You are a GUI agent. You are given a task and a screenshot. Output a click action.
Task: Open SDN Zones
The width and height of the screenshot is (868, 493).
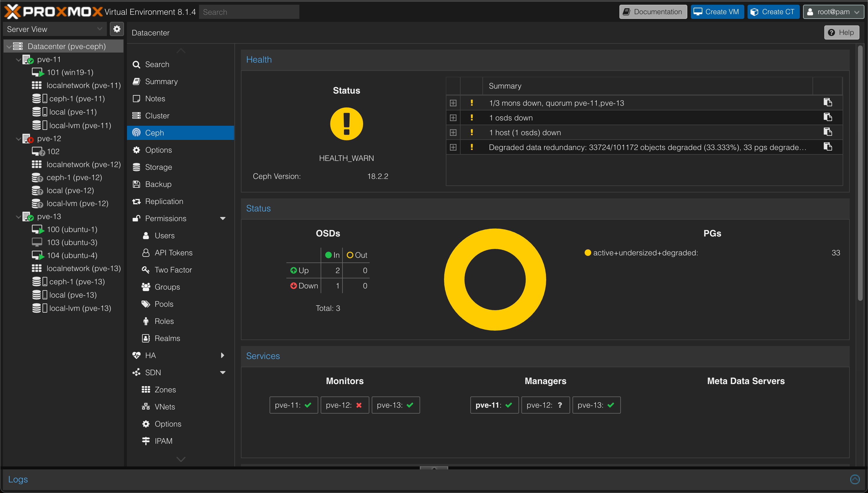point(180,390)
